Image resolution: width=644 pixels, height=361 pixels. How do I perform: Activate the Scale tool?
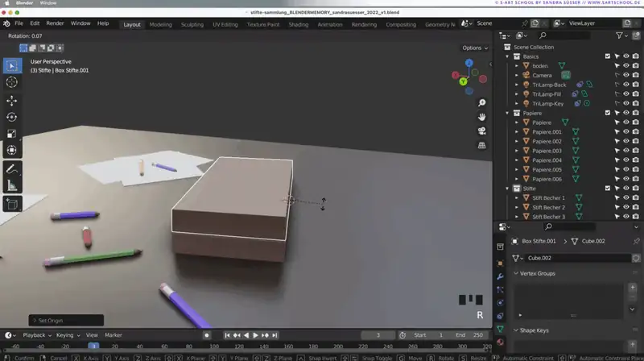click(x=12, y=134)
